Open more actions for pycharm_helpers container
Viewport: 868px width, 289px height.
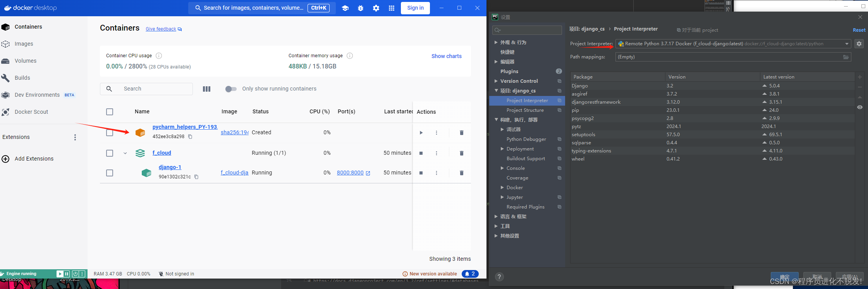437,133
